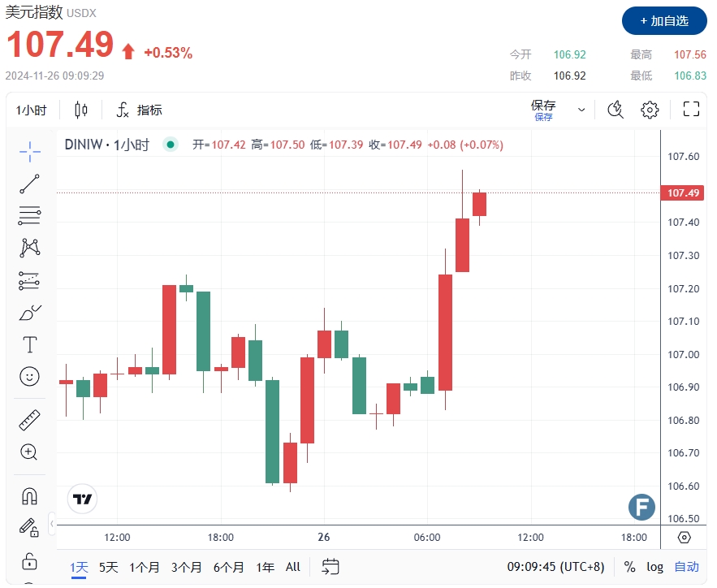Select the text annotation tool
The height and width of the screenshot is (588, 717).
30,344
